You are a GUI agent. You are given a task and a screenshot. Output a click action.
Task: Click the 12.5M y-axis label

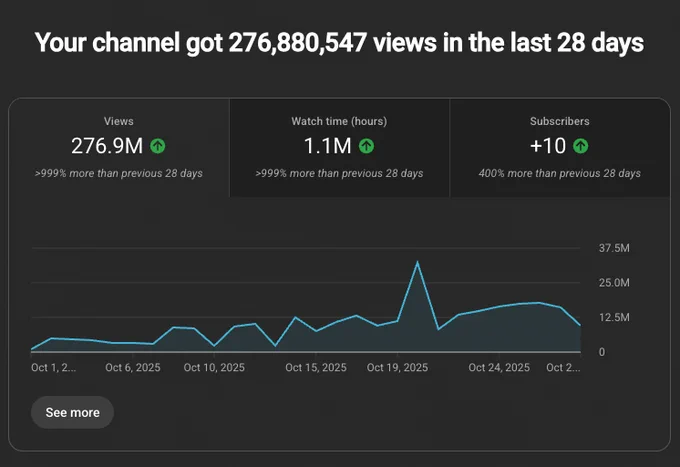[614, 317]
